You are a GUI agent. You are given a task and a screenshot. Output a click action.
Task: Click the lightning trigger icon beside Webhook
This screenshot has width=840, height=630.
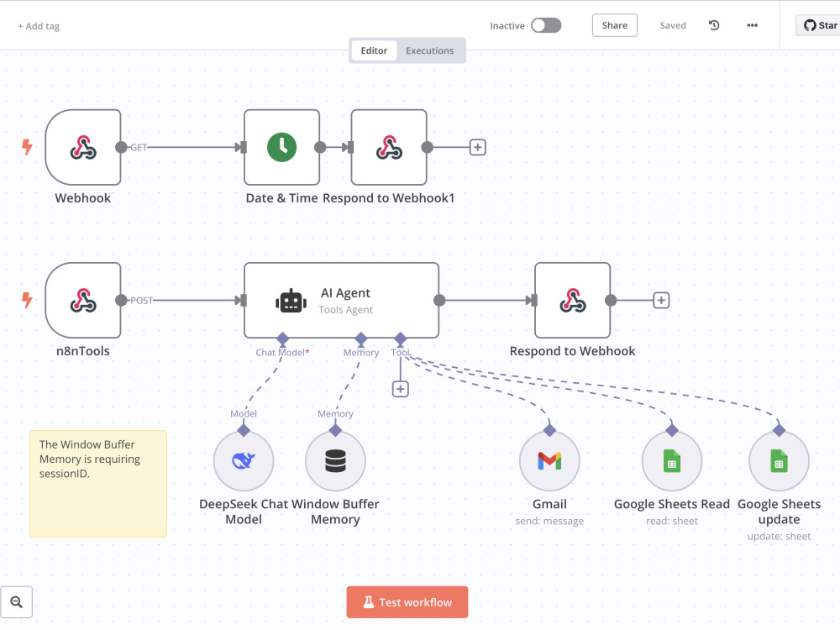click(27, 147)
